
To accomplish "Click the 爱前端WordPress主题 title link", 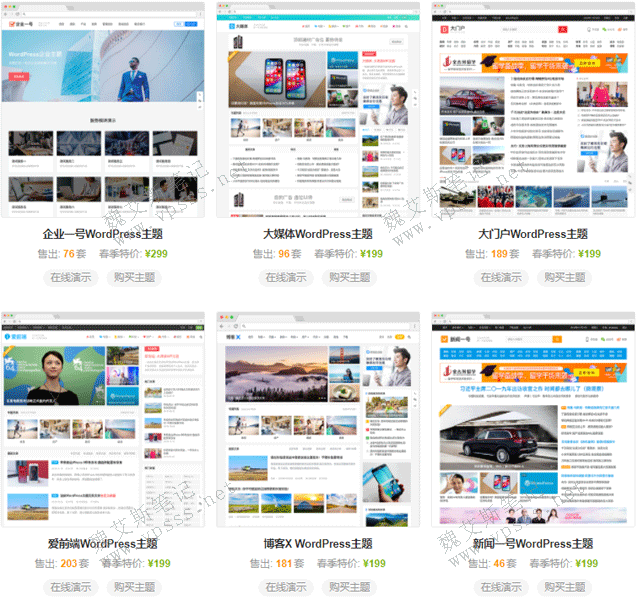I will coord(103,544).
